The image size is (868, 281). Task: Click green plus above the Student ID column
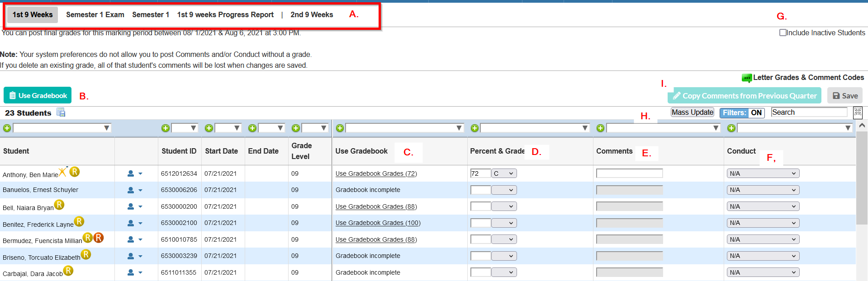point(166,128)
